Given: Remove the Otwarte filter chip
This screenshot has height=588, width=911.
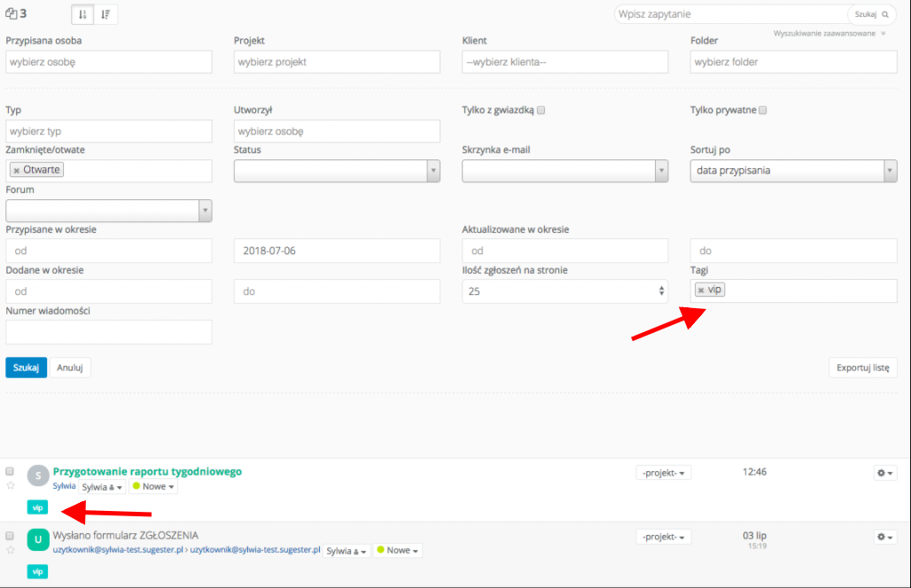Looking at the screenshot, I should (x=17, y=171).
